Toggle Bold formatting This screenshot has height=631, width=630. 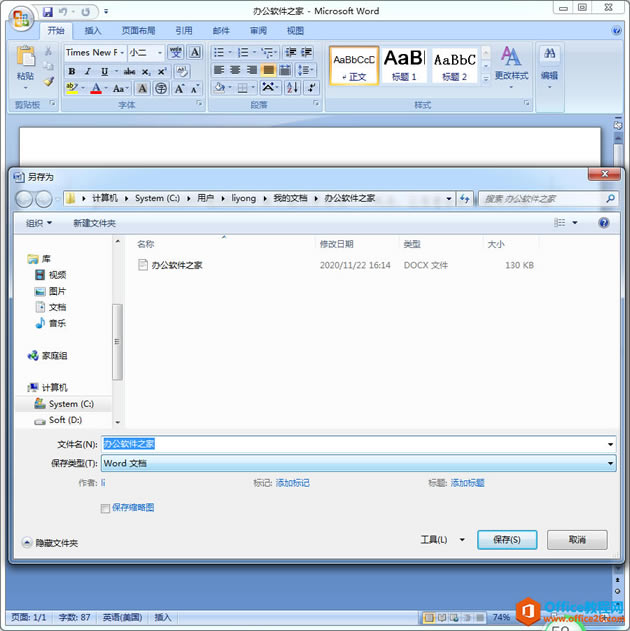[72, 71]
